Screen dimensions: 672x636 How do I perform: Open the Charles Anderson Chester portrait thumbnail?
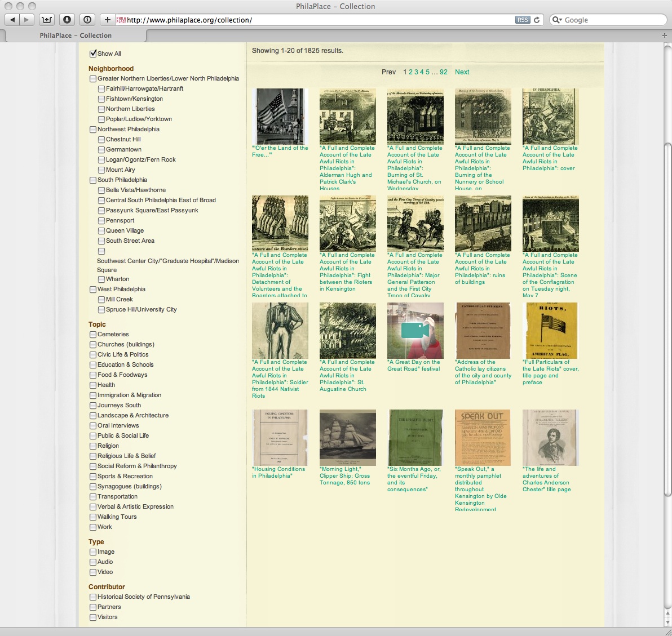coord(550,437)
